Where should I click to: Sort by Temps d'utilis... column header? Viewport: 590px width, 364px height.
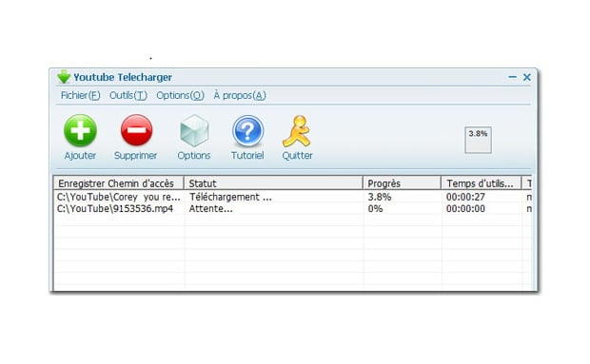tap(482, 183)
